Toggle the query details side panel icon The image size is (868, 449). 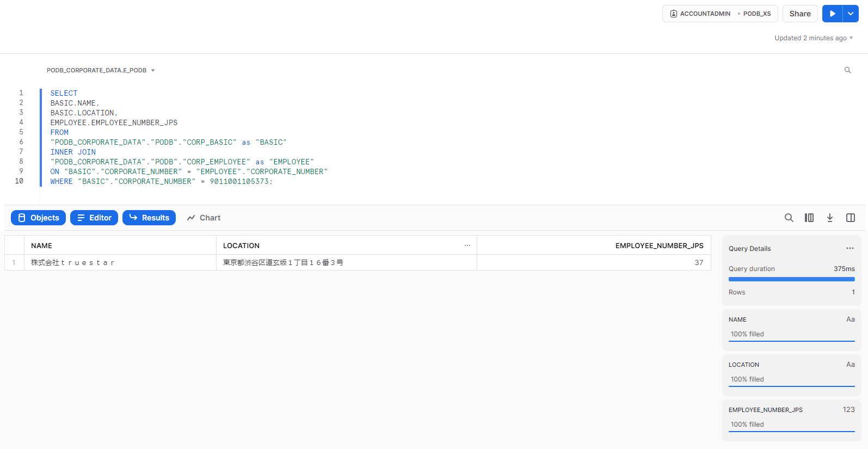point(851,218)
